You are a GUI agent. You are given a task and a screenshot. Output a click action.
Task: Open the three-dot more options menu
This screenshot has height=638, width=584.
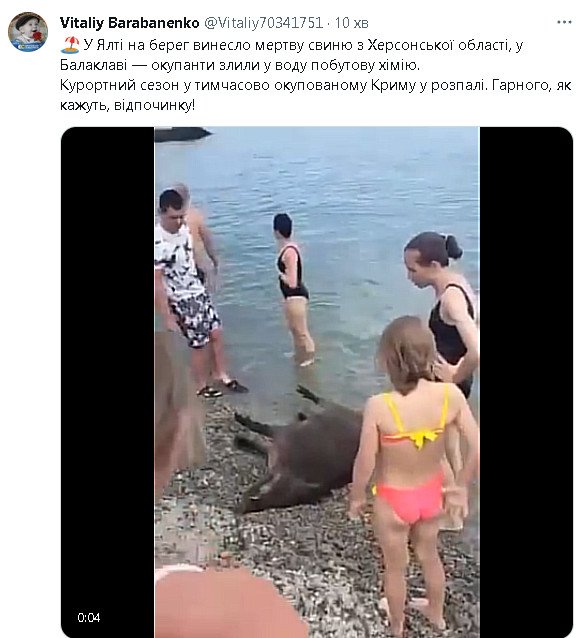(564, 22)
